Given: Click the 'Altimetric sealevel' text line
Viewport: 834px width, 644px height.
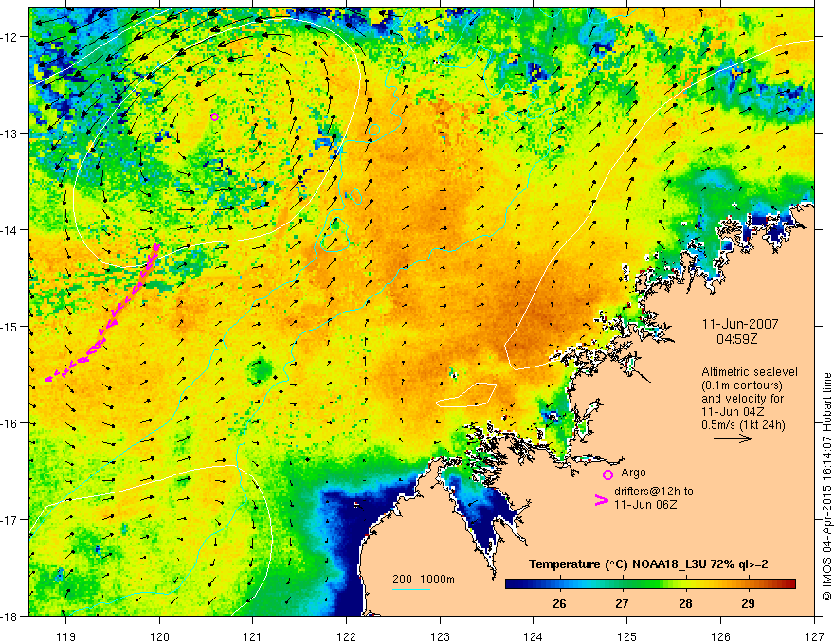Looking at the screenshot, I should 750,372.
